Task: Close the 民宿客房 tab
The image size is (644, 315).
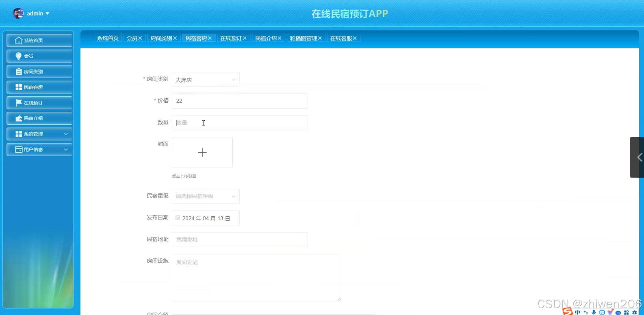Action: coord(210,38)
